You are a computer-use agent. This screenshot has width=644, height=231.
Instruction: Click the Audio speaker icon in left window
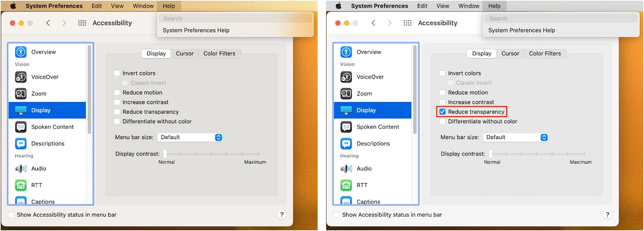point(21,169)
